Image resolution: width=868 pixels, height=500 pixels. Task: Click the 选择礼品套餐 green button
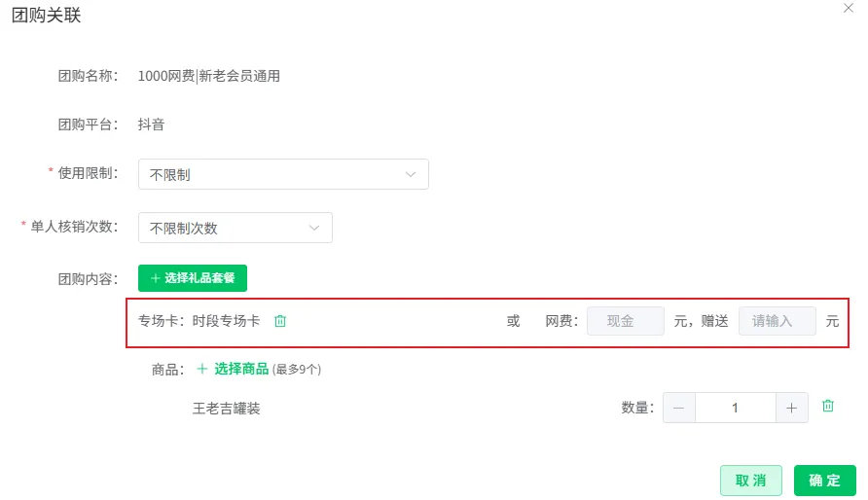click(x=193, y=278)
